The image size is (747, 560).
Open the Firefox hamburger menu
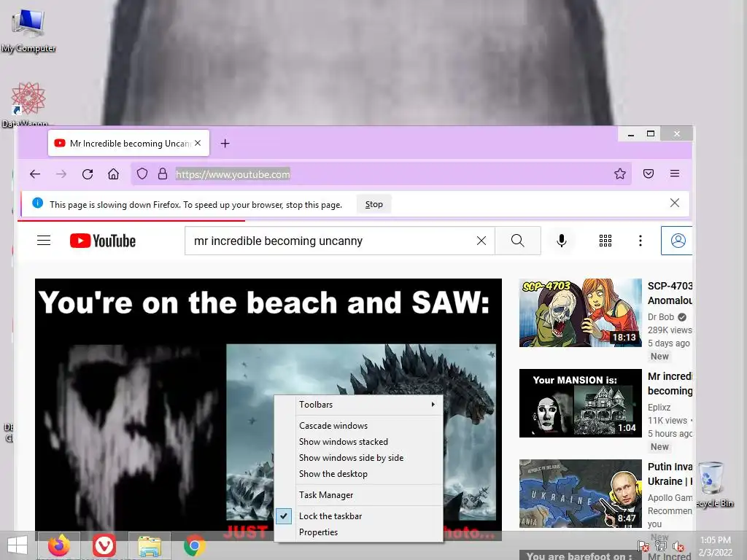(675, 174)
